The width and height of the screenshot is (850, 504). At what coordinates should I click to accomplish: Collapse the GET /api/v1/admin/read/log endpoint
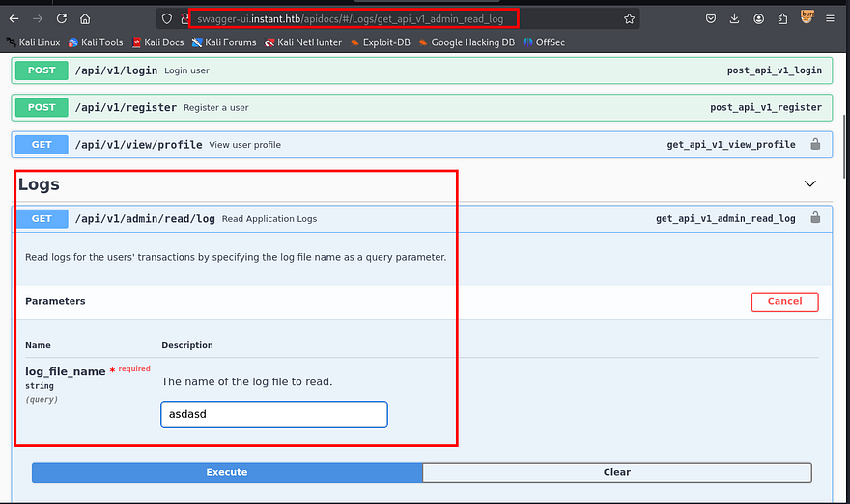coord(422,219)
